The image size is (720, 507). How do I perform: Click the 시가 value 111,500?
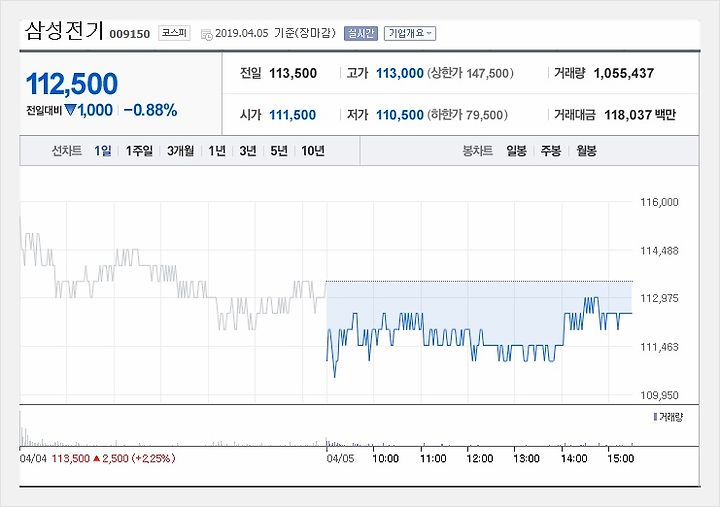pos(292,115)
